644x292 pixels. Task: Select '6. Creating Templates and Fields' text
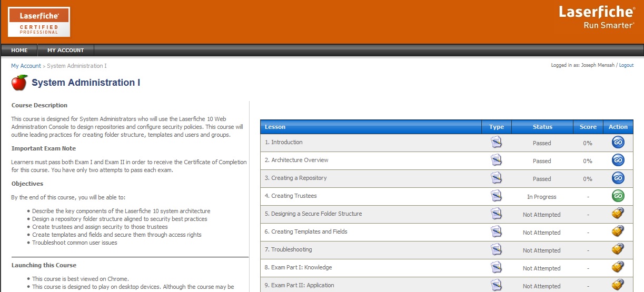click(x=306, y=231)
